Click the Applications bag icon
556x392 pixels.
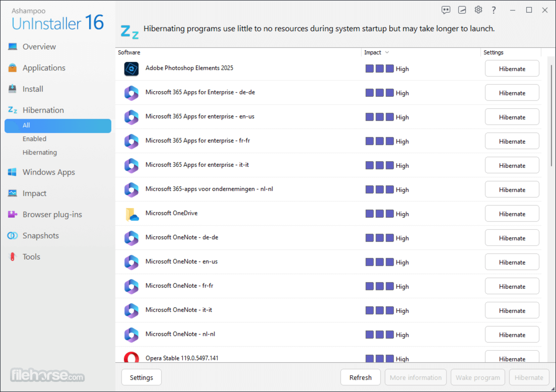(12, 68)
